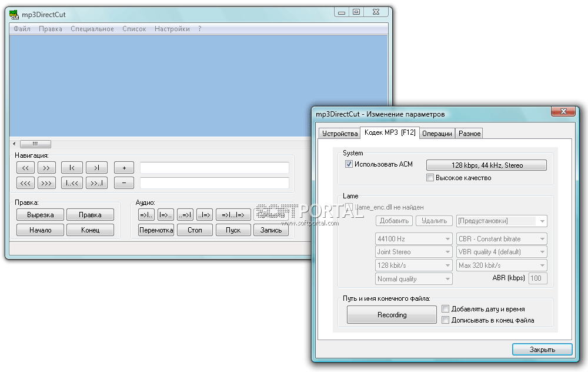The height and width of the screenshot is (372, 588).
Task: Click the =>|...|=> audio button
Action: pyautogui.click(x=233, y=215)
